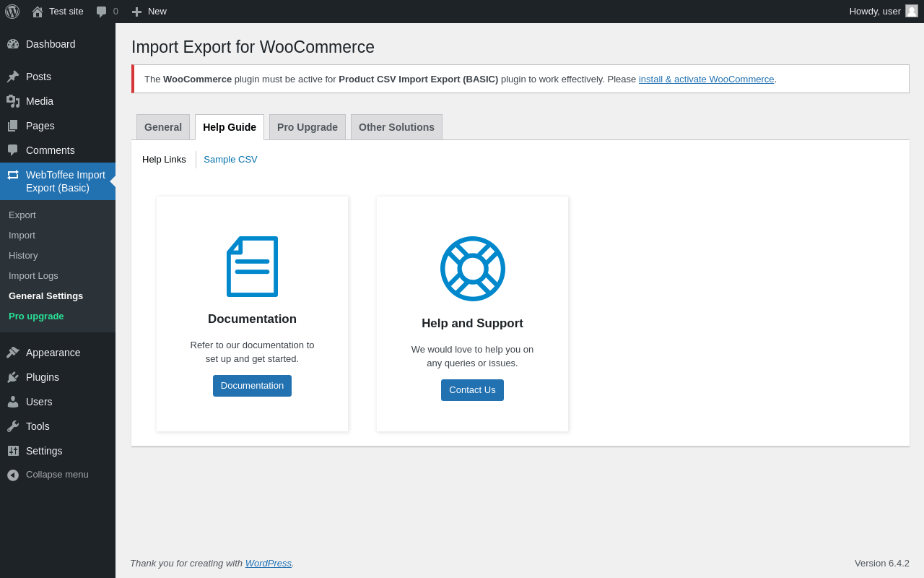The width and height of the screenshot is (924, 578).
Task: Click the Posts pushpin icon
Action: coord(13,77)
